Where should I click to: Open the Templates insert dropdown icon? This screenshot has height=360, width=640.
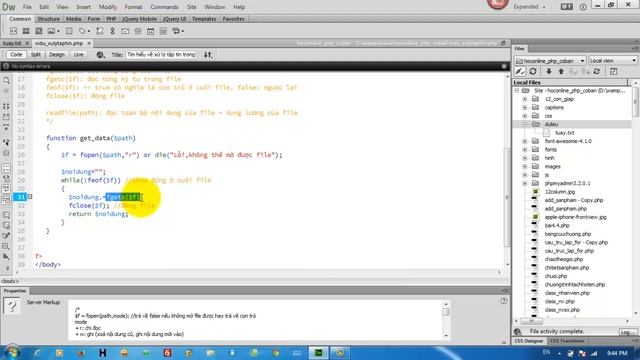click(178, 31)
